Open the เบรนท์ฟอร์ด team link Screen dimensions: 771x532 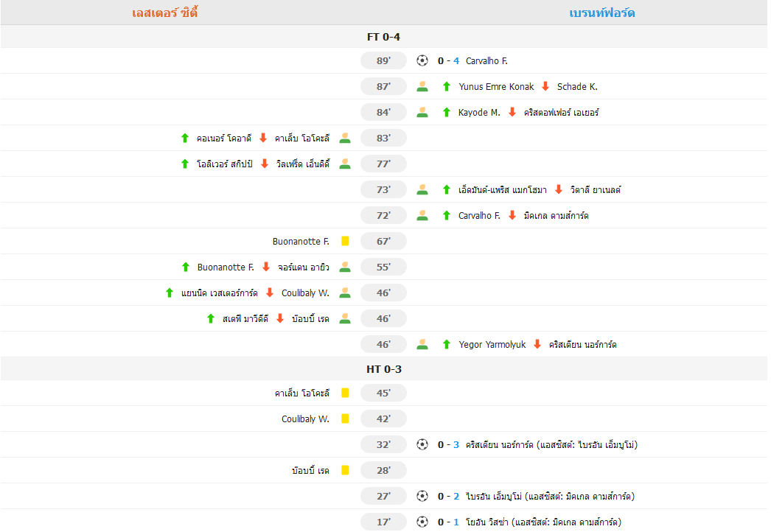(602, 13)
